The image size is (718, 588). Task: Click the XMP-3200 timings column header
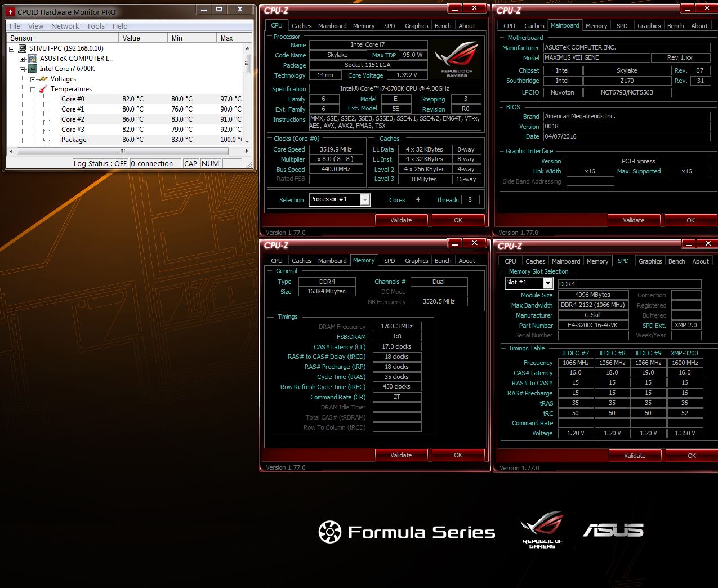tap(685, 353)
